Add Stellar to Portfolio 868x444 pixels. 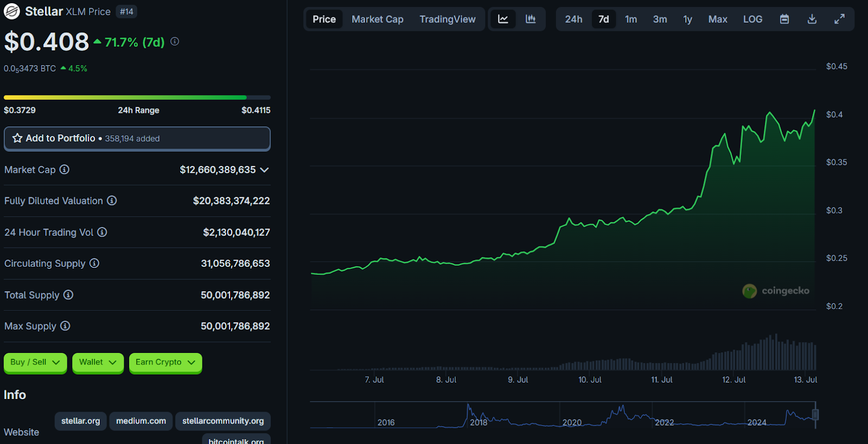tap(137, 138)
